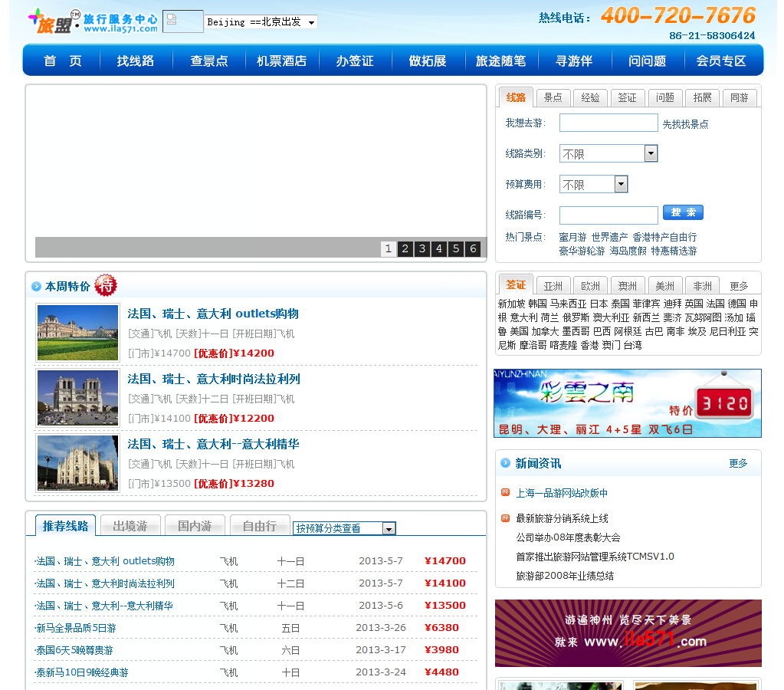Switch to the 景点 search tab
The image size is (784, 690).
tap(553, 97)
